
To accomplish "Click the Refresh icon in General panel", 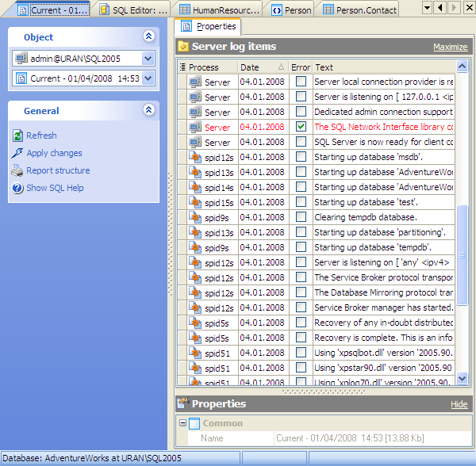I will (18, 136).
